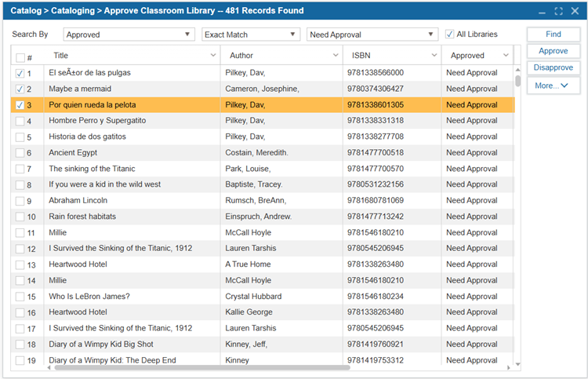Click the Catalog breadcrumb in title bar

26,10
